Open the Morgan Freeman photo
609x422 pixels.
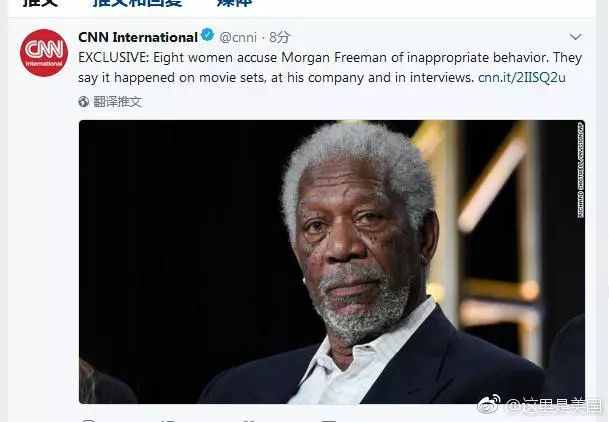tap(331, 262)
